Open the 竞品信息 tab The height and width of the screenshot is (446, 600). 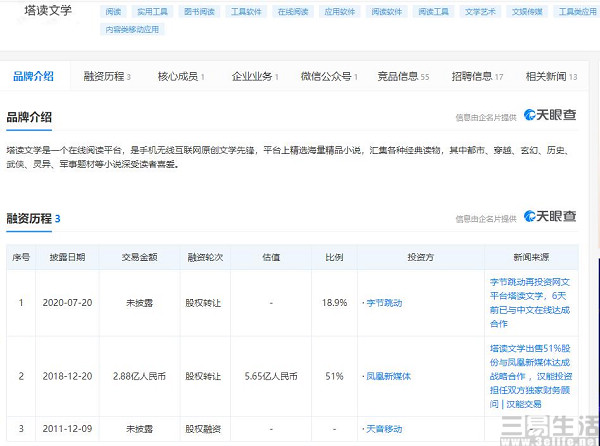pyautogui.click(x=402, y=76)
